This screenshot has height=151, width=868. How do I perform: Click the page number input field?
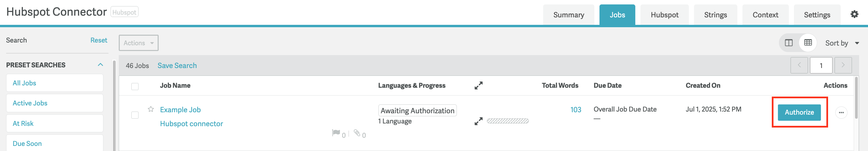[821, 65]
